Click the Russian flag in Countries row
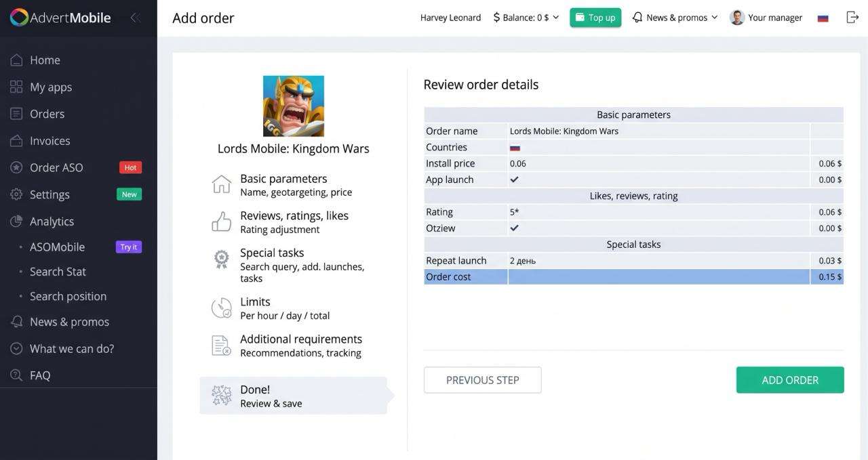 click(x=515, y=148)
